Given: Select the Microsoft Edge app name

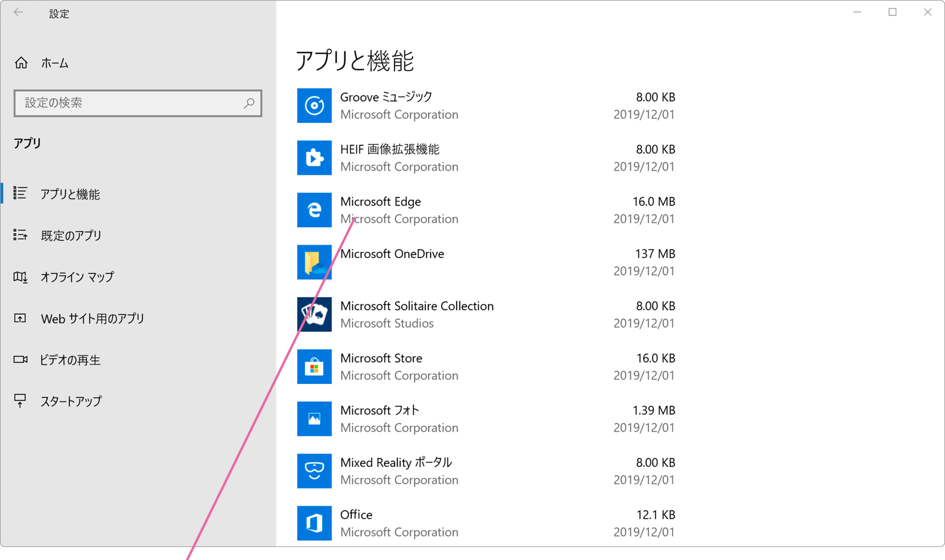Looking at the screenshot, I should click(380, 201).
